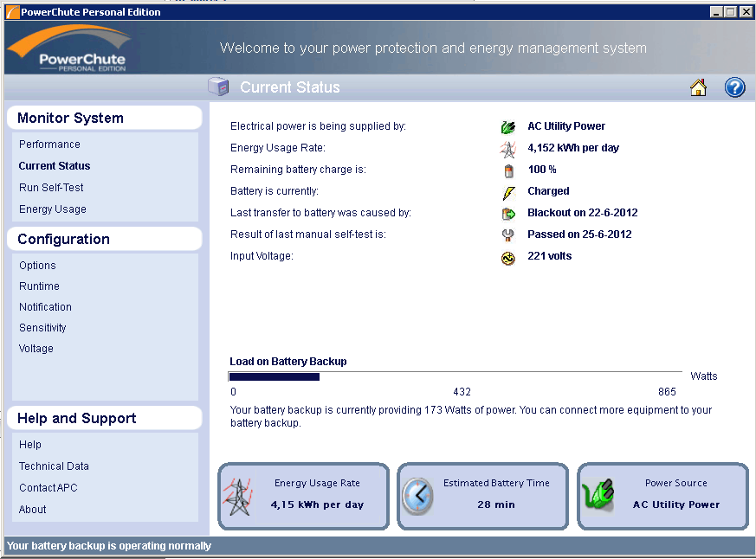The image size is (756, 559).
Task: Click the 'Watts' unit label
Action: 704,376
